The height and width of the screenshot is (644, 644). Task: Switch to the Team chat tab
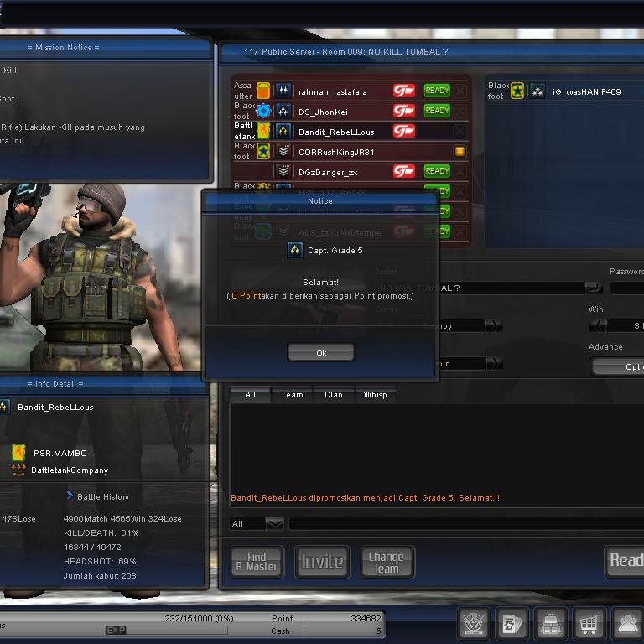pyautogui.click(x=292, y=395)
